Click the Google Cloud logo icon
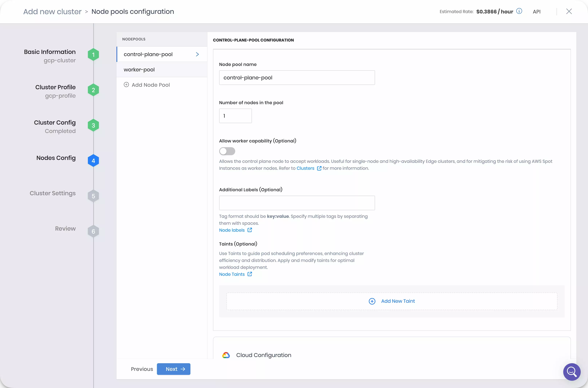Image resolution: width=588 pixels, height=388 pixels. [226, 355]
